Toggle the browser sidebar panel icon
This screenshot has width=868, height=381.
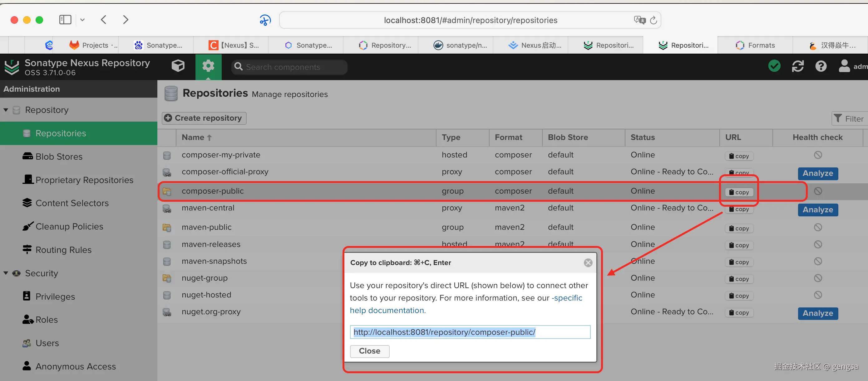(65, 20)
